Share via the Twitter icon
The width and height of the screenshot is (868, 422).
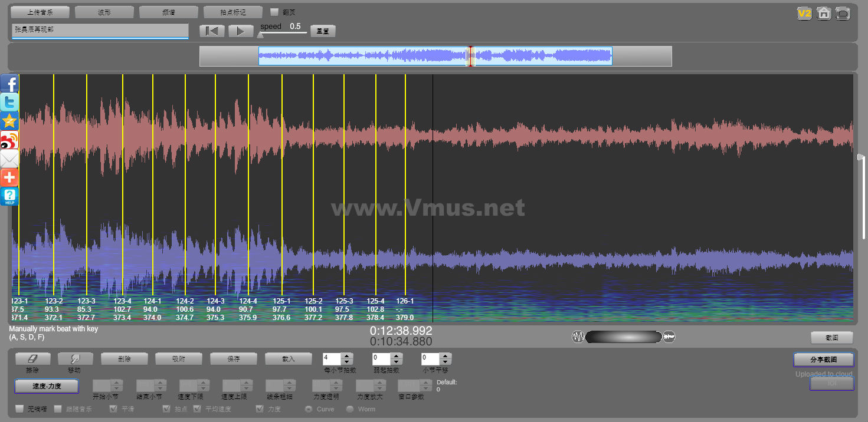click(9, 103)
